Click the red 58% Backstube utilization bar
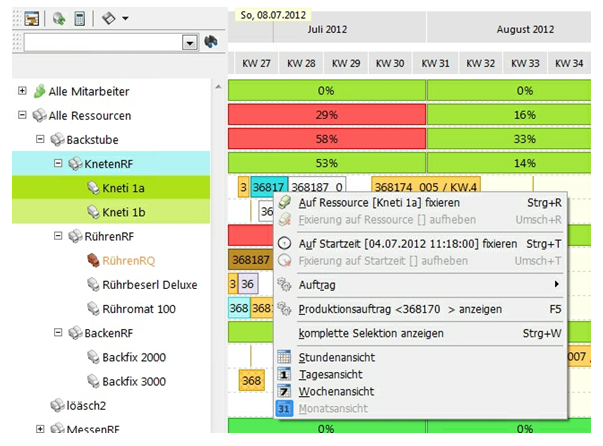 point(326,139)
